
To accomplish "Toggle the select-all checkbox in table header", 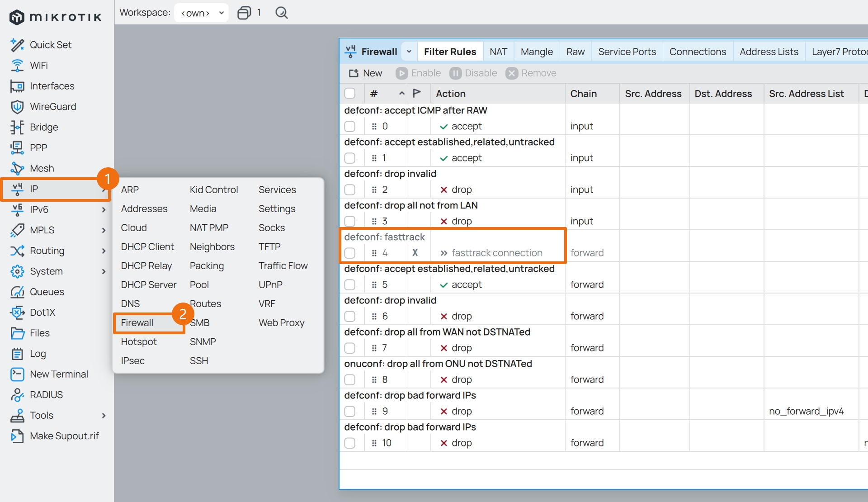I will click(350, 93).
